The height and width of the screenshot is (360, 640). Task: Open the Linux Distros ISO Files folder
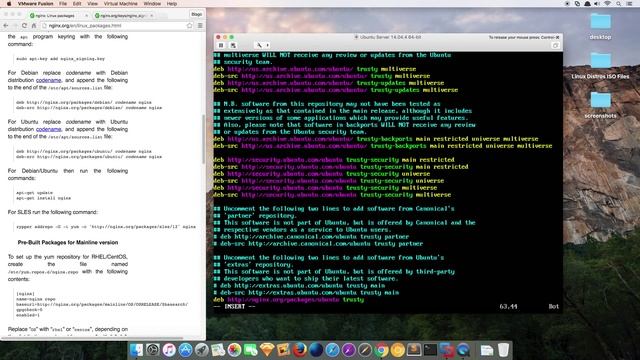(600, 65)
